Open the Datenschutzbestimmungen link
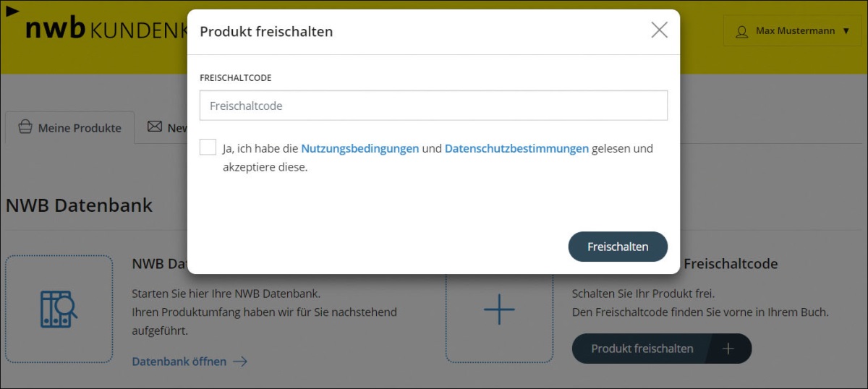The image size is (868, 389). [516, 148]
